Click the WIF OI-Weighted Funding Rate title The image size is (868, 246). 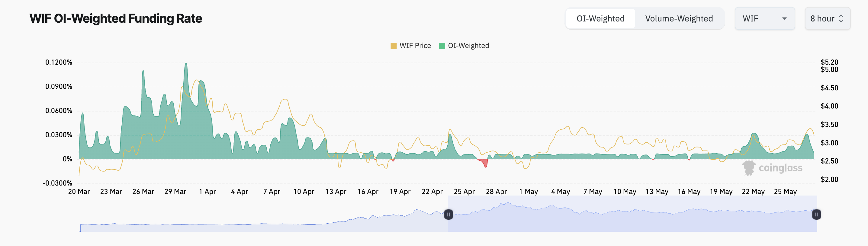click(116, 18)
